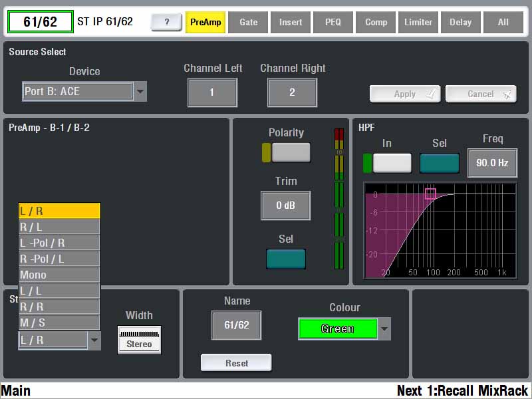This screenshot has height=399, width=532.
Task: Click the Trim 0 dB value box
Action: pos(285,205)
